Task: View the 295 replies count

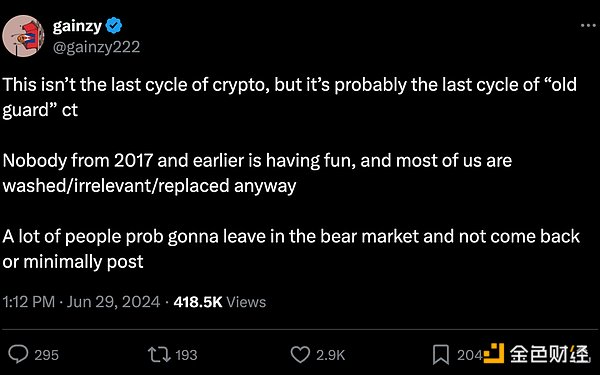Action: [x=46, y=355]
